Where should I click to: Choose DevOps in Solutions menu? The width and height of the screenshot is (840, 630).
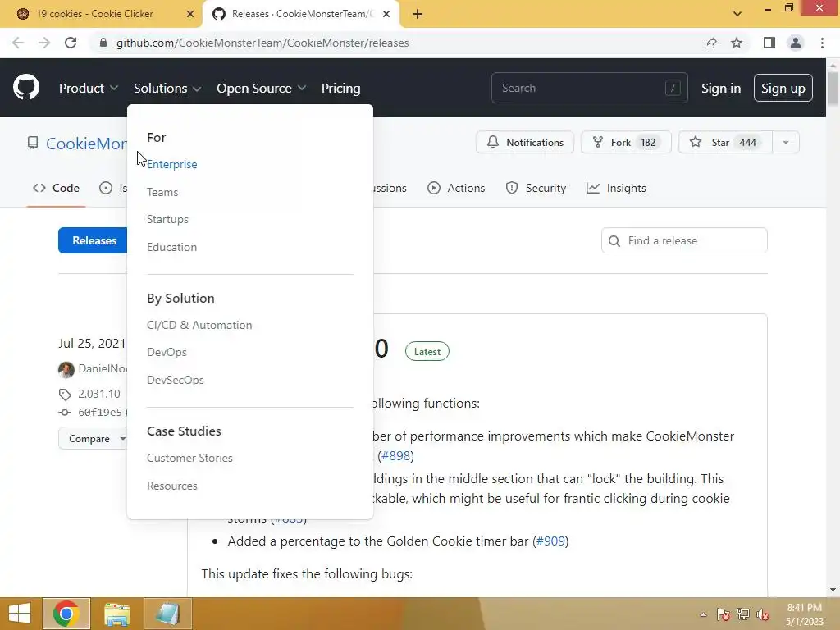(167, 353)
